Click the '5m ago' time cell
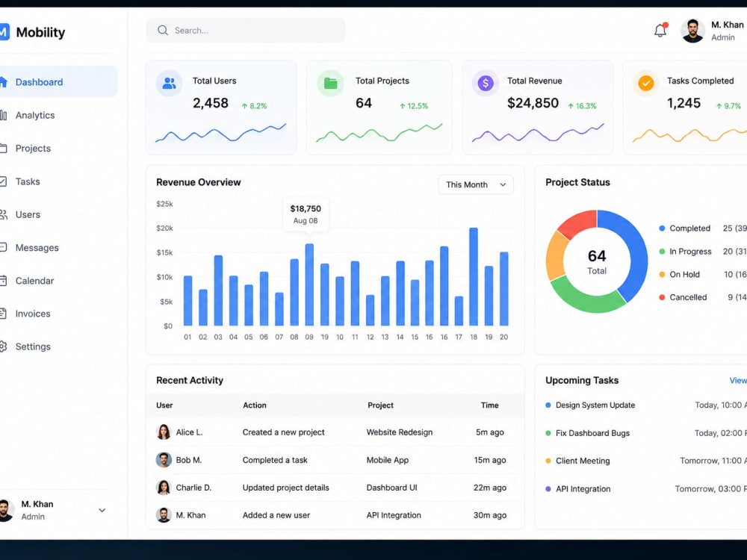 click(x=490, y=432)
